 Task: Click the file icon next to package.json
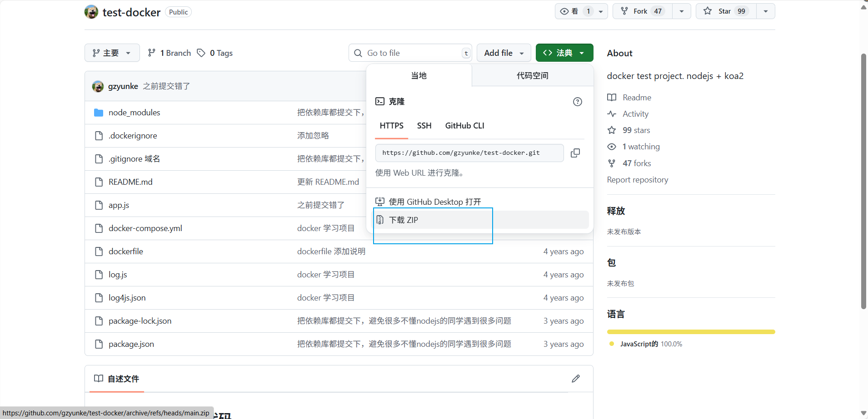point(99,344)
